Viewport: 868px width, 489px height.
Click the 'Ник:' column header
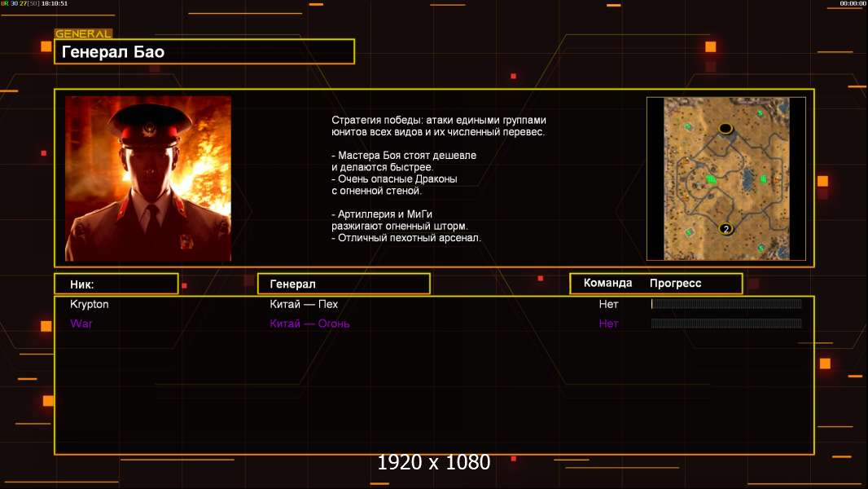pos(116,284)
